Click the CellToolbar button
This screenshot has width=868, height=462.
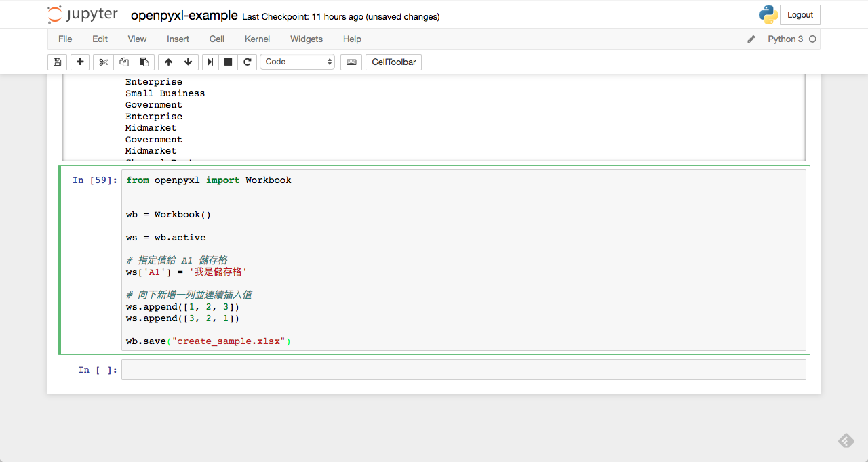(393, 62)
